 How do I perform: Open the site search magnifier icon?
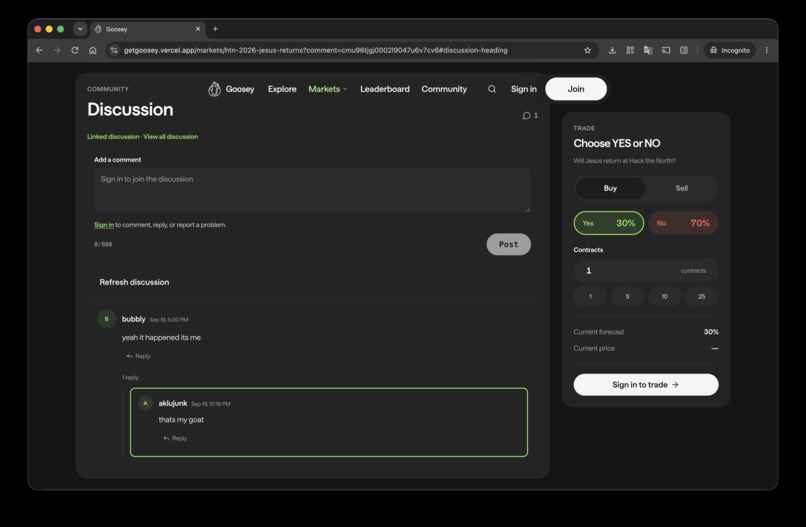point(492,89)
